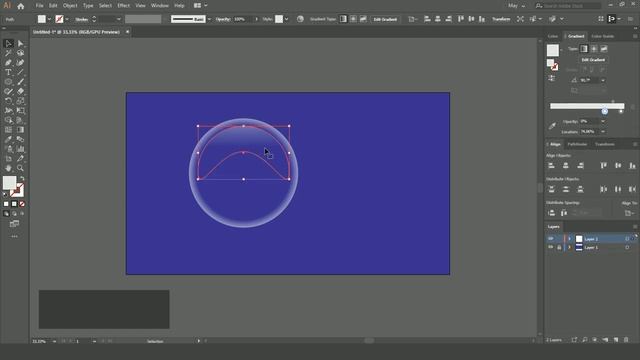Viewport: 640px width, 360px height.
Task: Open the File menu
Action: pos(39,6)
